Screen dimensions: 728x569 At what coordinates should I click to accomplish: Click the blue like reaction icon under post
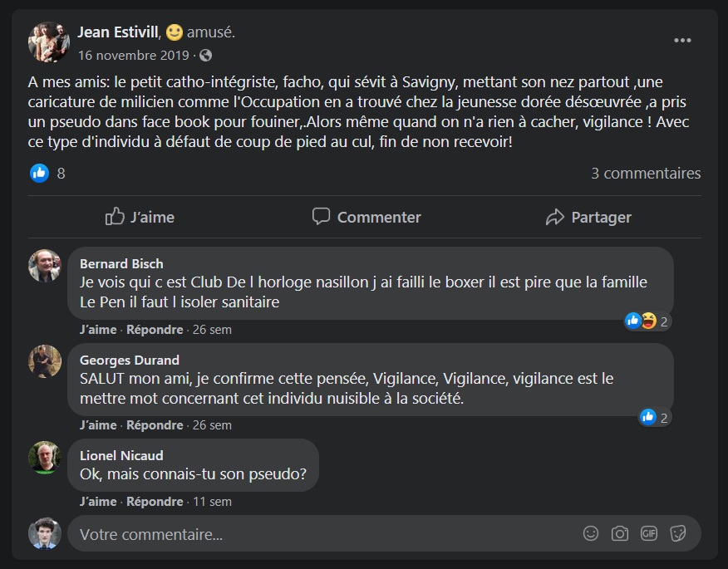(x=39, y=173)
